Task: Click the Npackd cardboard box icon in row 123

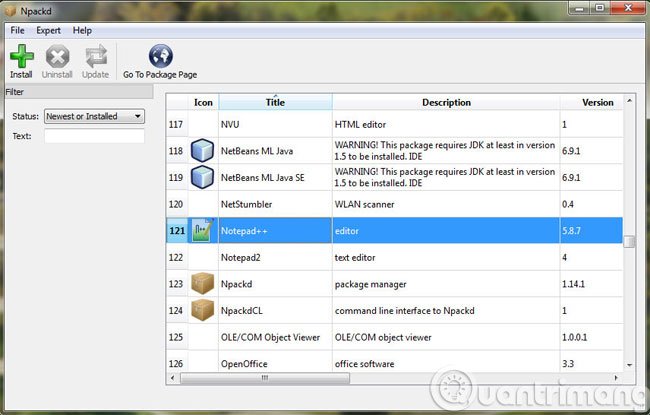Action: point(202,284)
